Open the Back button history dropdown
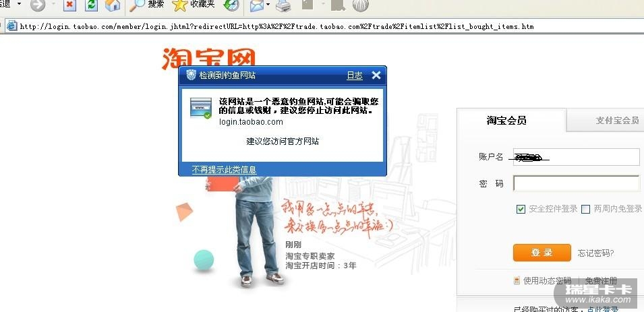Image resolution: width=644 pixels, height=312 pixels. [18, 4]
